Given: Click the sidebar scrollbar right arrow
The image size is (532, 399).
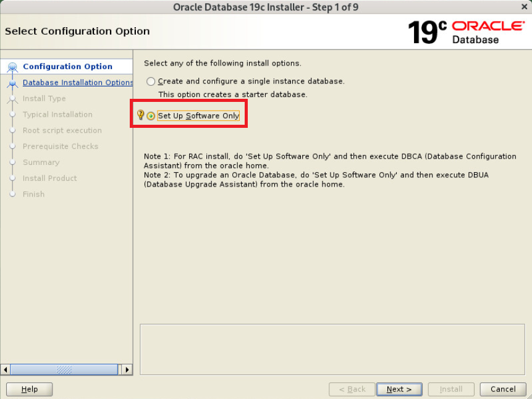Looking at the screenshot, I should point(127,369).
